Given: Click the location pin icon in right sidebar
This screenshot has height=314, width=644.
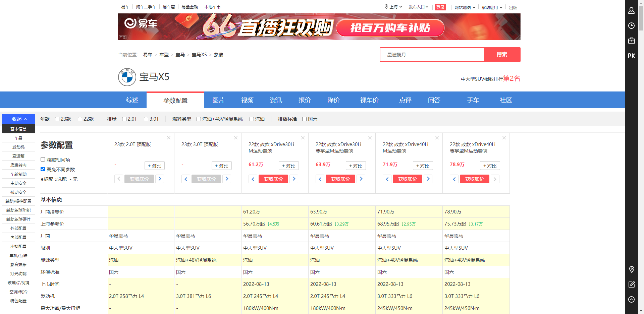Looking at the screenshot, I should pos(631,269).
